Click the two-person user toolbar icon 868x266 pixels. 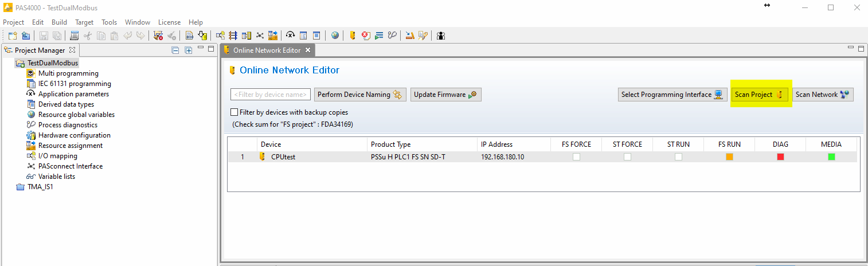click(441, 36)
